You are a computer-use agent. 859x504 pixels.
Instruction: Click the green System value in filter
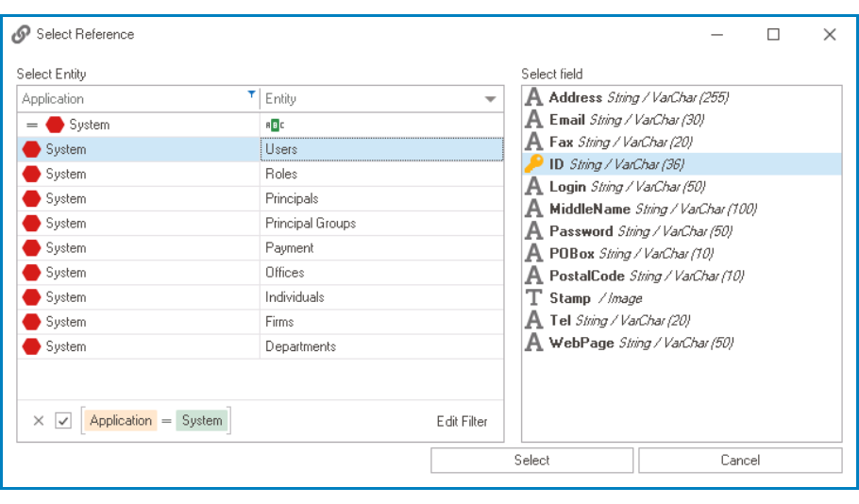pos(202,421)
